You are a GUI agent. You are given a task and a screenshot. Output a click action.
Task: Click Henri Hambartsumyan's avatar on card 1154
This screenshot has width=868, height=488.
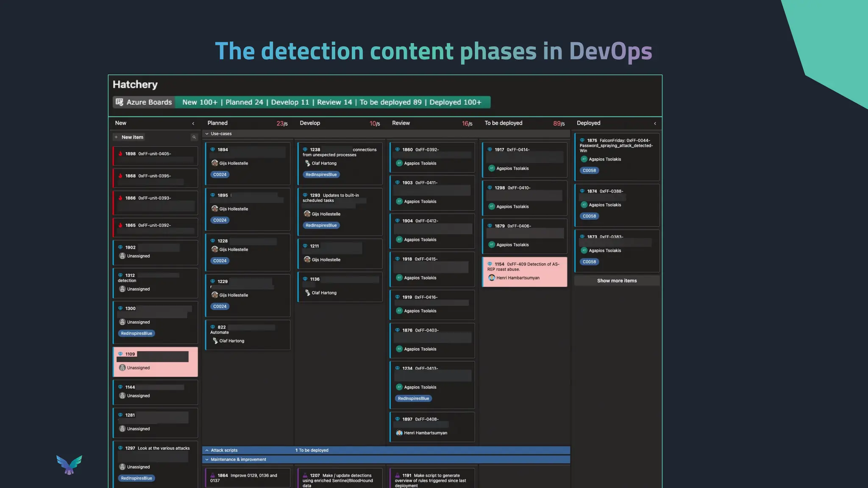click(x=492, y=278)
